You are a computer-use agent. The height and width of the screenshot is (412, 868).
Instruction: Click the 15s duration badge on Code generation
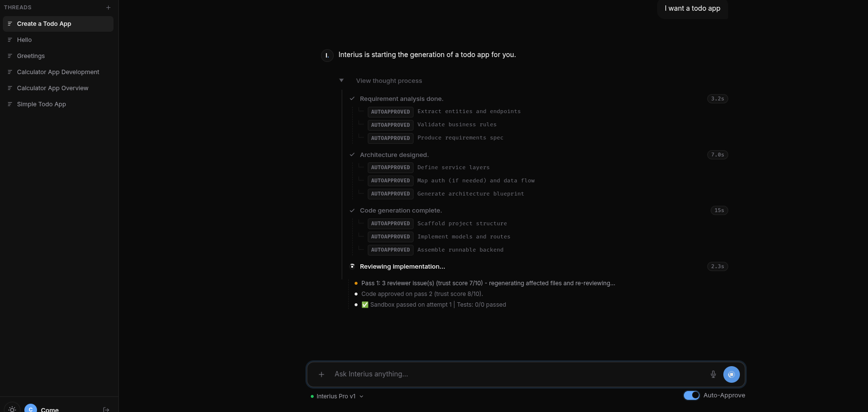tap(719, 210)
